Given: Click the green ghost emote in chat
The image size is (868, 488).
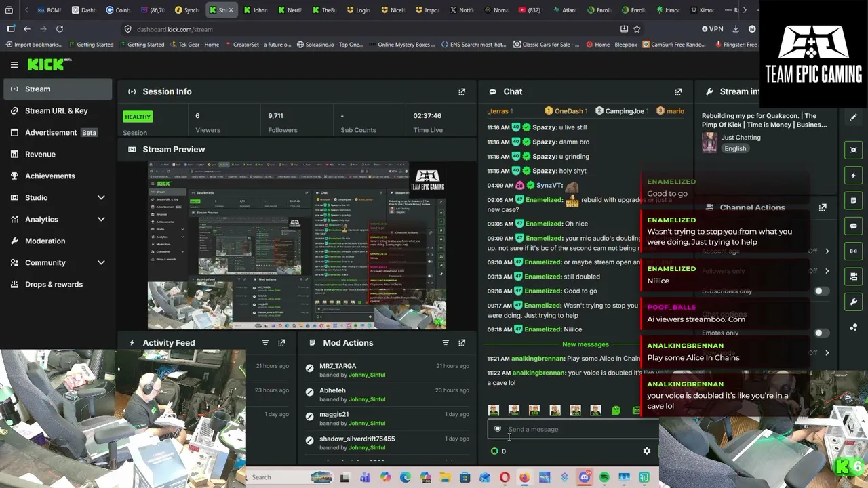Looking at the screenshot, I should (616, 411).
